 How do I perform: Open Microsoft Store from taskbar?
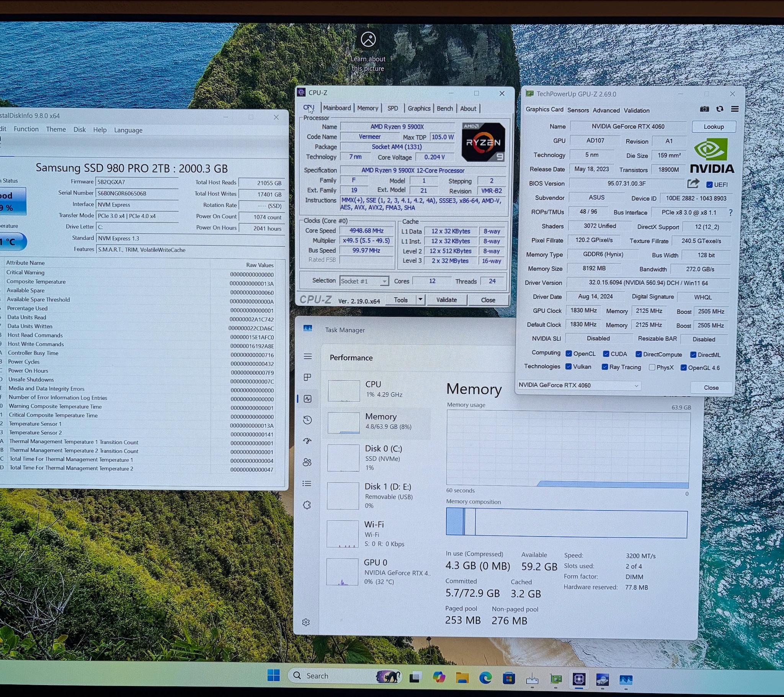click(509, 679)
